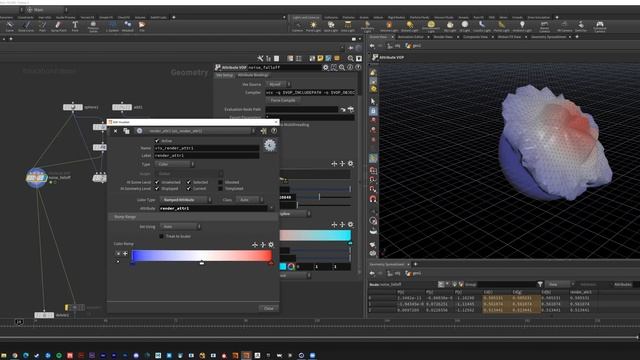This screenshot has height=360, width=640.
Task: Switch to Motion FX View tab
Action: point(509,37)
